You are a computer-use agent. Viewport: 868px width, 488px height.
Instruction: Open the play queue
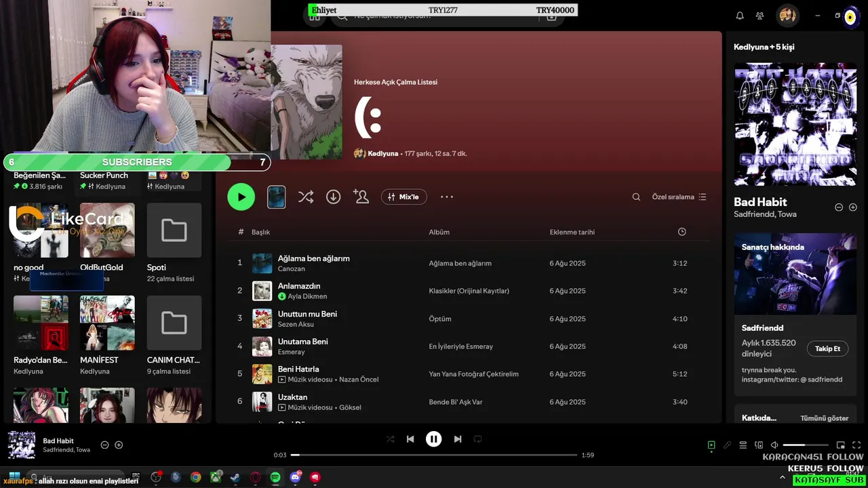[x=743, y=445]
